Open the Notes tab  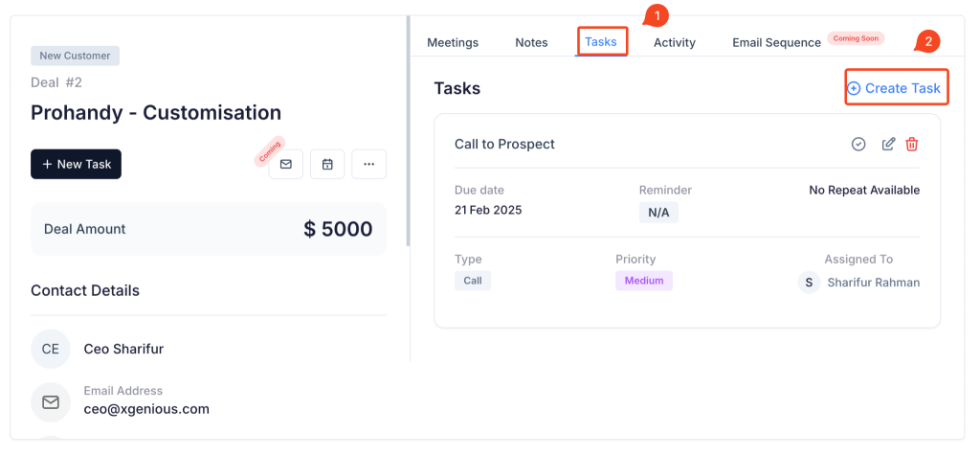pos(531,42)
